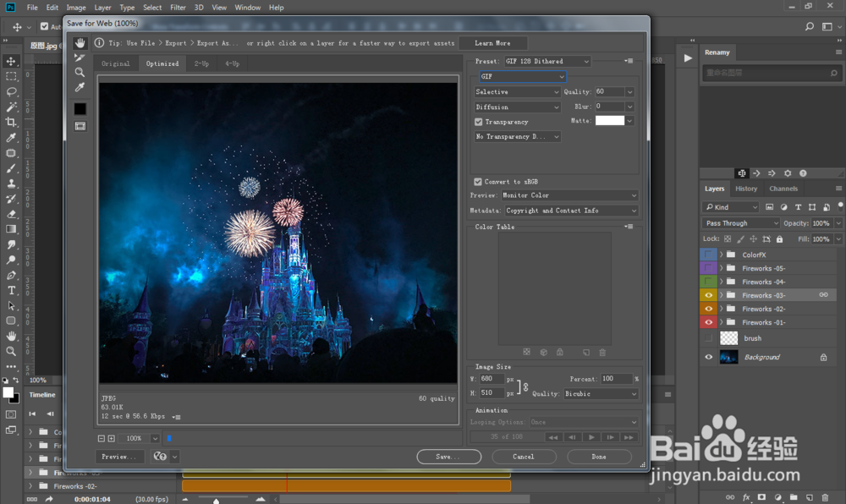The width and height of the screenshot is (846, 504).
Task: Switch to the 2-Up tab
Action: (x=201, y=63)
